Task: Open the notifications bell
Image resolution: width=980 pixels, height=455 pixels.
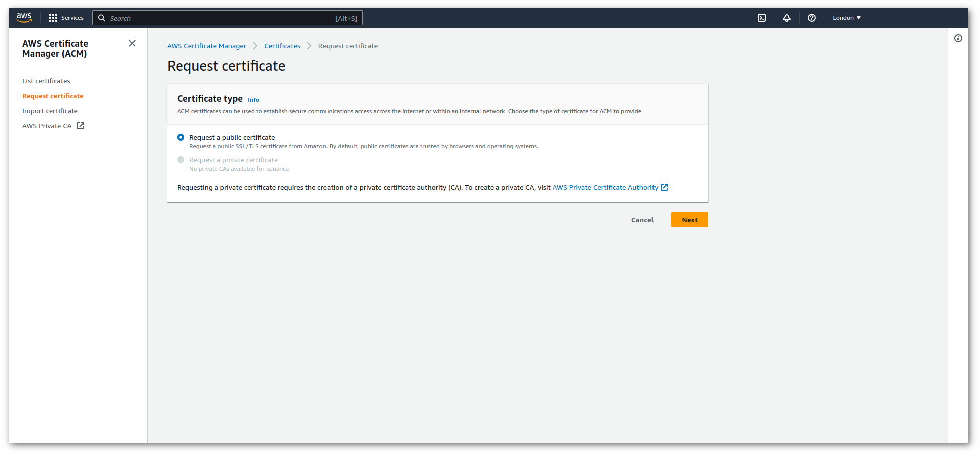Action: 787,18
